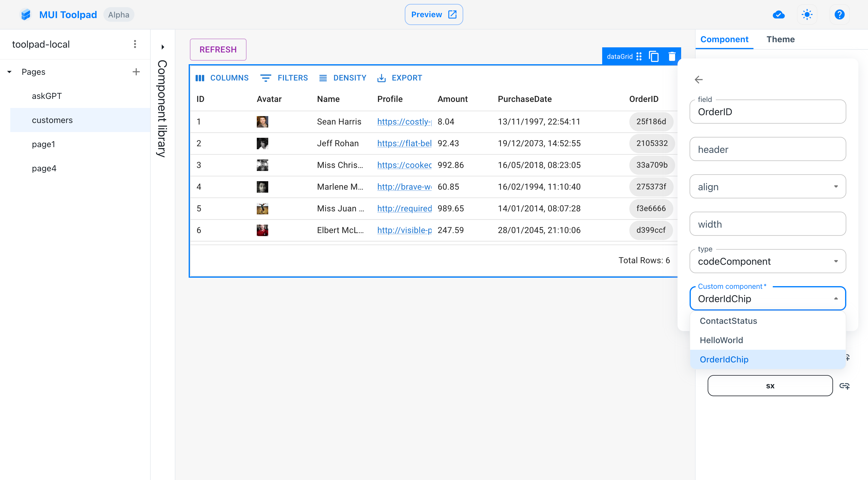Screen dimensions: 868x480
Task: Open the toolpad-local options via three-dot icon
Action: 135,44
